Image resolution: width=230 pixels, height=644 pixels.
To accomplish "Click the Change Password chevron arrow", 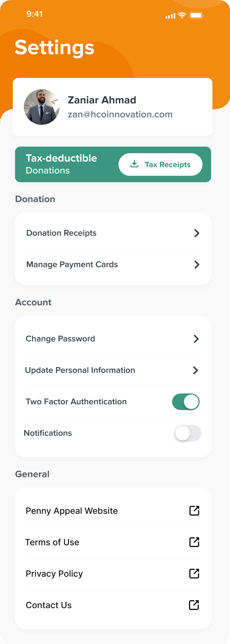I will point(196,339).
